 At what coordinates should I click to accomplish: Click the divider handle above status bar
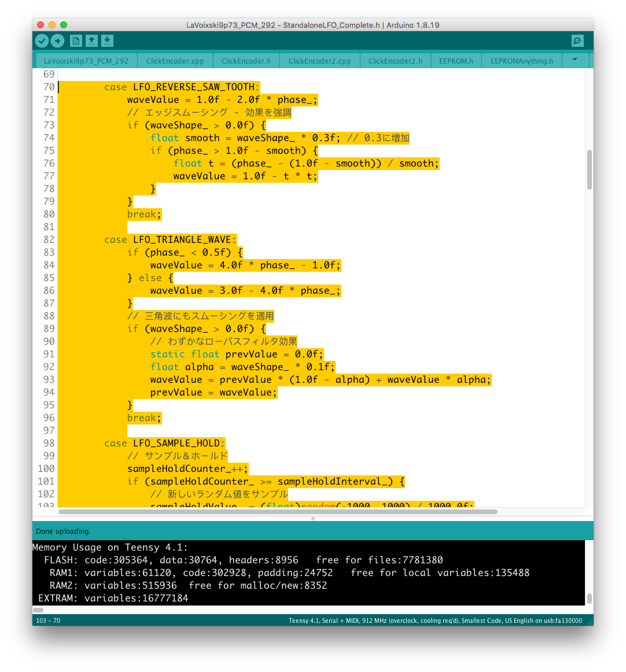pos(313,518)
